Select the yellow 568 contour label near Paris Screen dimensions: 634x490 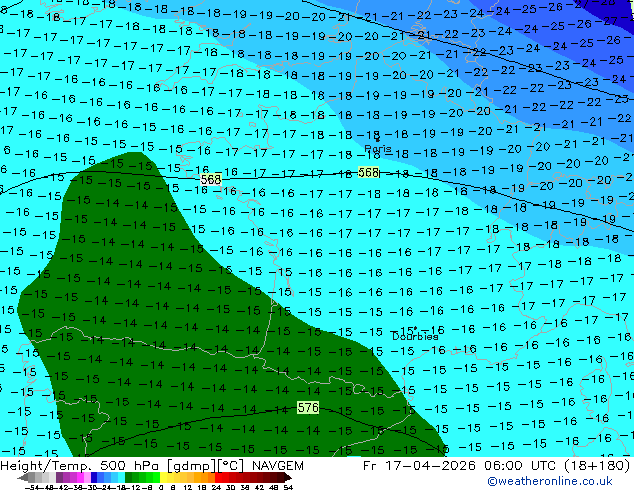tap(368, 173)
